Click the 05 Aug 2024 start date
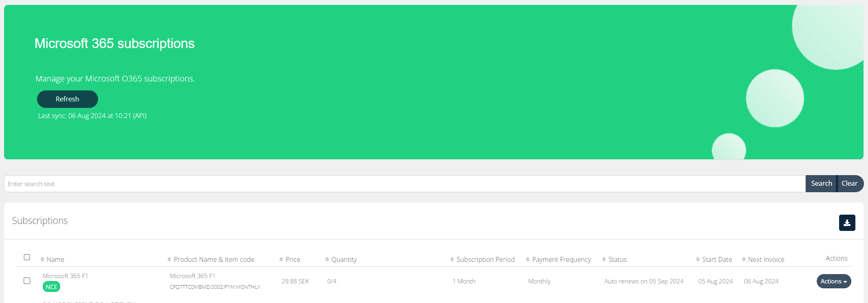The width and height of the screenshot is (868, 303). coord(715,281)
